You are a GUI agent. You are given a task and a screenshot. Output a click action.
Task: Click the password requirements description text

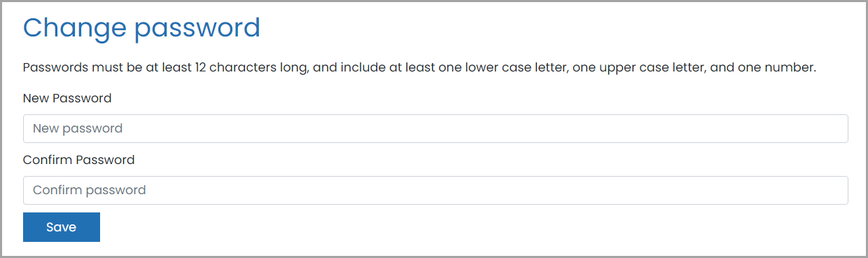(420, 68)
